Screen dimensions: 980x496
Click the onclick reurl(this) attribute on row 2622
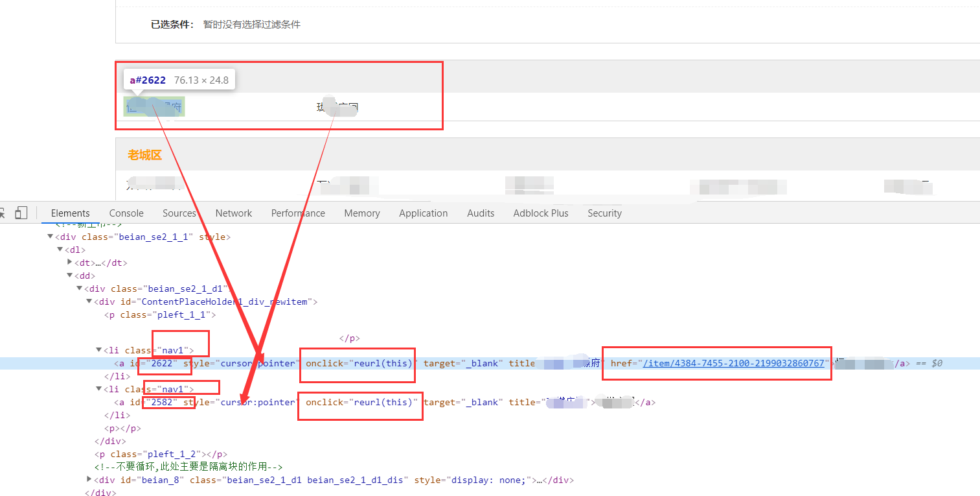(360, 363)
